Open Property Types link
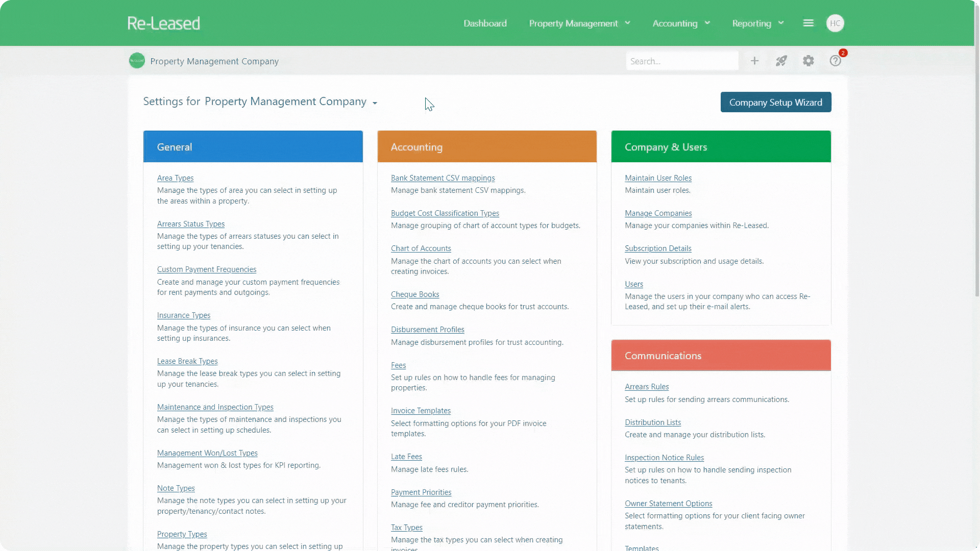 (x=182, y=534)
